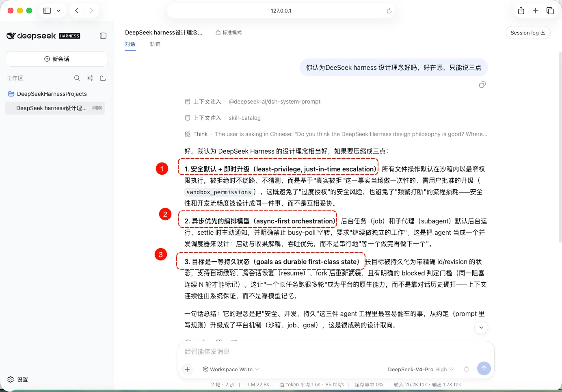Jump to bottom with chevron button
The image size is (562, 392).
[481, 327]
